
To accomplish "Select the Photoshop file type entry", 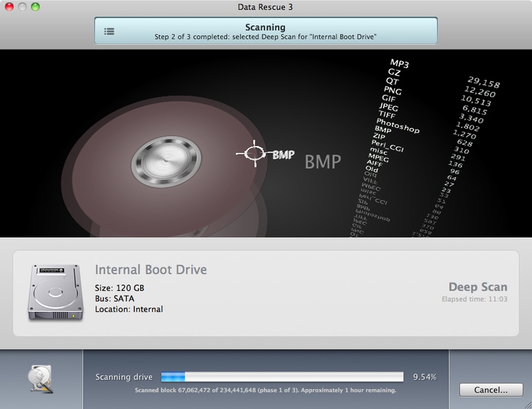I will pyautogui.click(x=397, y=125).
